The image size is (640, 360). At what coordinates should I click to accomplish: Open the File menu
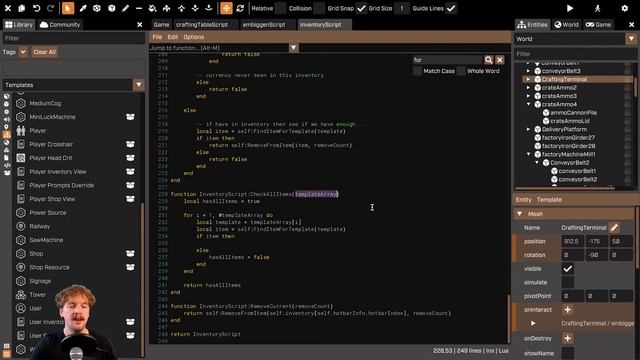157,37
